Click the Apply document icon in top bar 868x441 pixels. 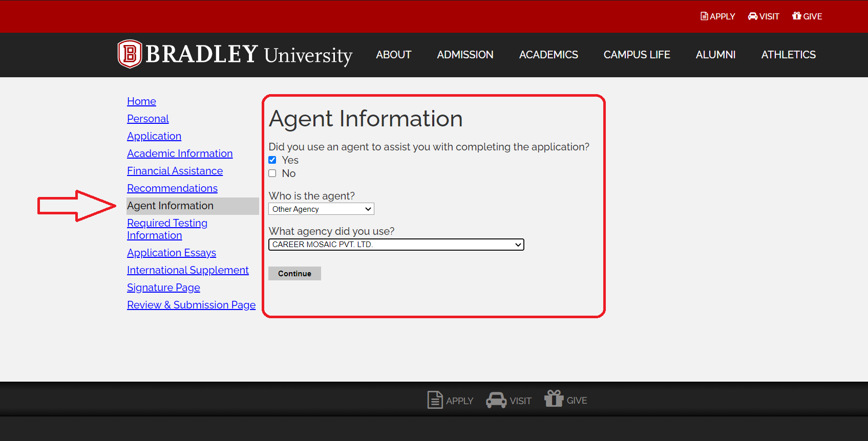point(704,16)
